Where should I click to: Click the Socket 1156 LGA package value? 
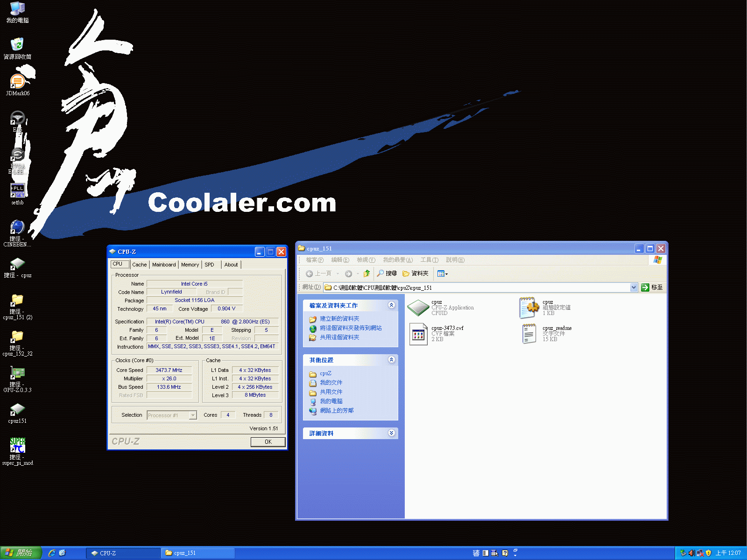pos(194,300)
